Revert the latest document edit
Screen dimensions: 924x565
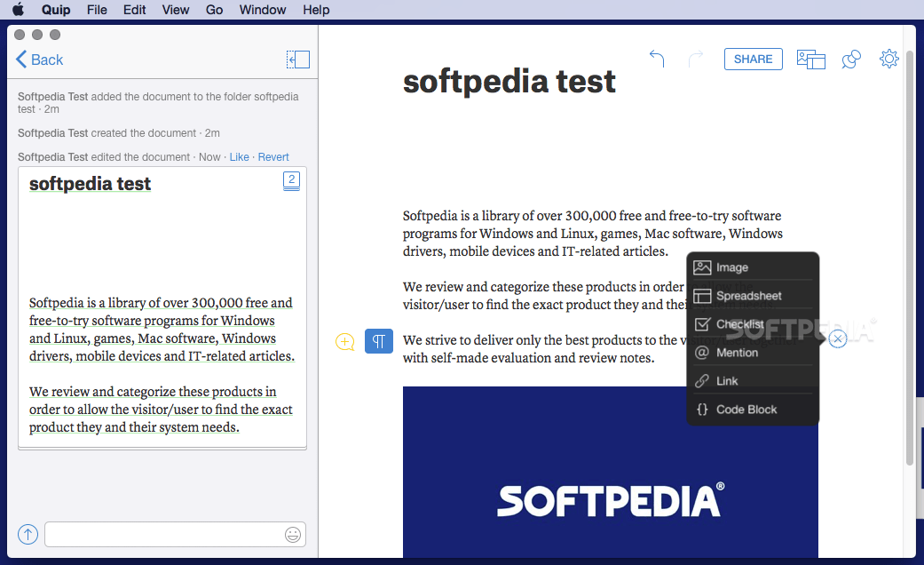272,156
